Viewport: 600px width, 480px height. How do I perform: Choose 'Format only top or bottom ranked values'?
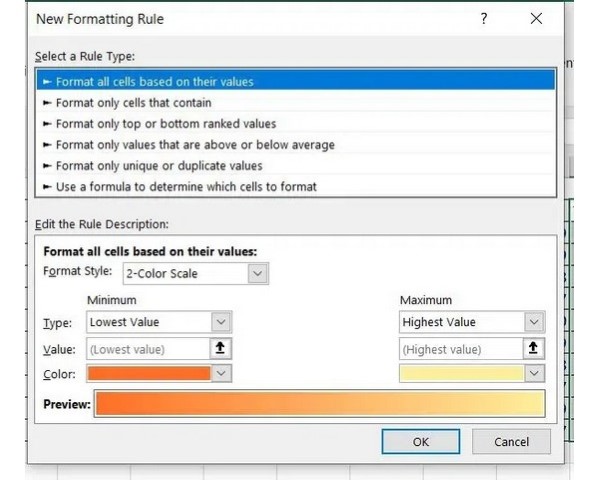pyautogui.click(x=166, y=123)
